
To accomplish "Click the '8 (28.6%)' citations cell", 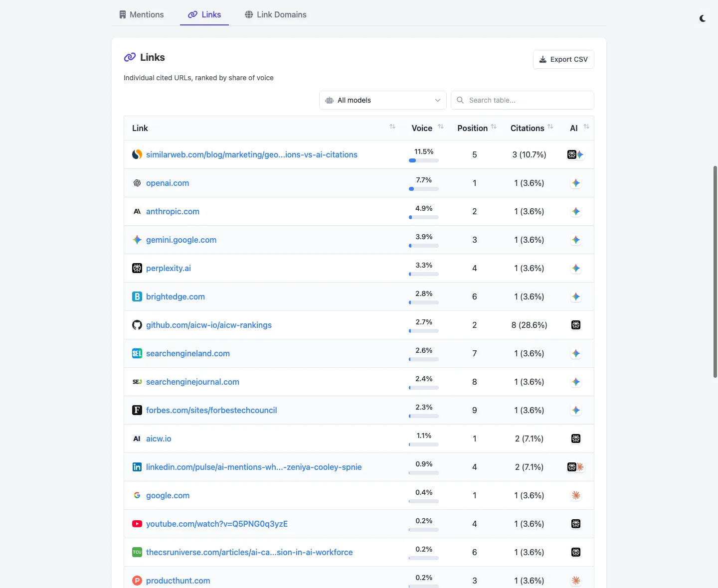I will pos(529,325).
